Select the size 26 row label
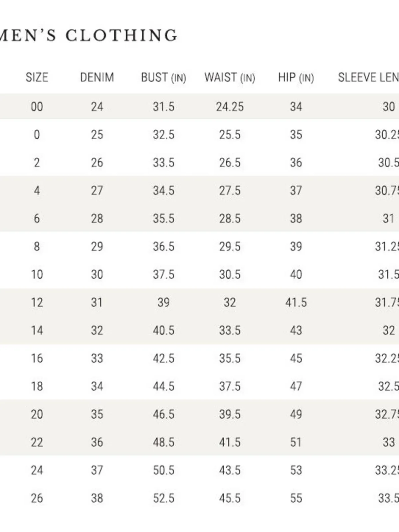 37,498
